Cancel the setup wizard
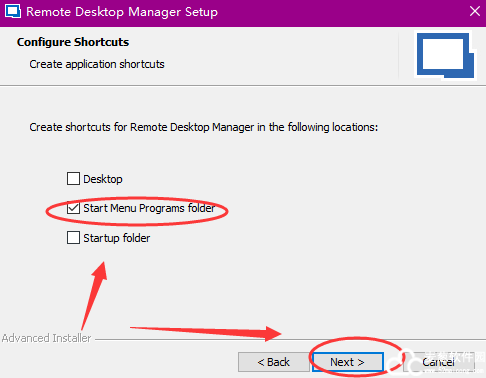486x378 pixels. click(x=439, y=362)
